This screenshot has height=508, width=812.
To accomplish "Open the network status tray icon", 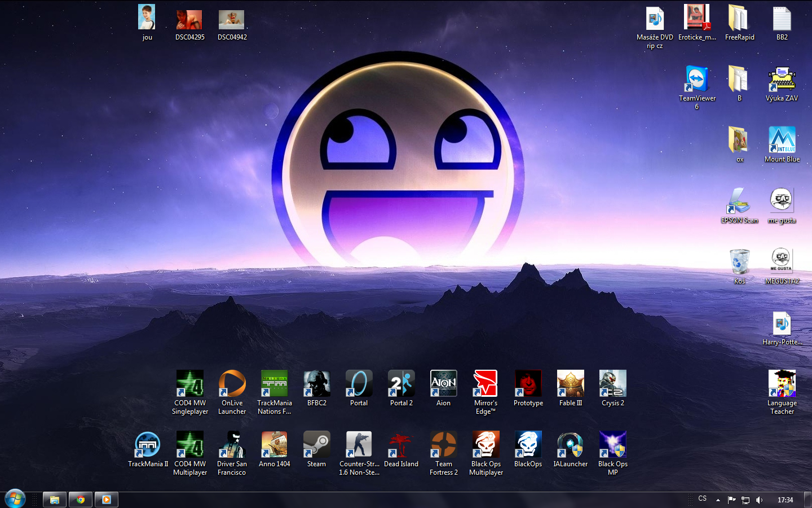I will pos(745,500).
